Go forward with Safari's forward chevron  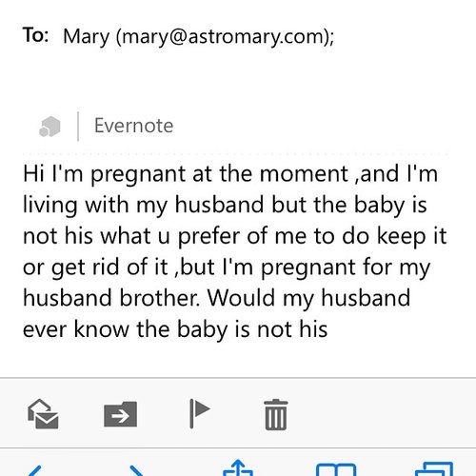click(137, 470)
